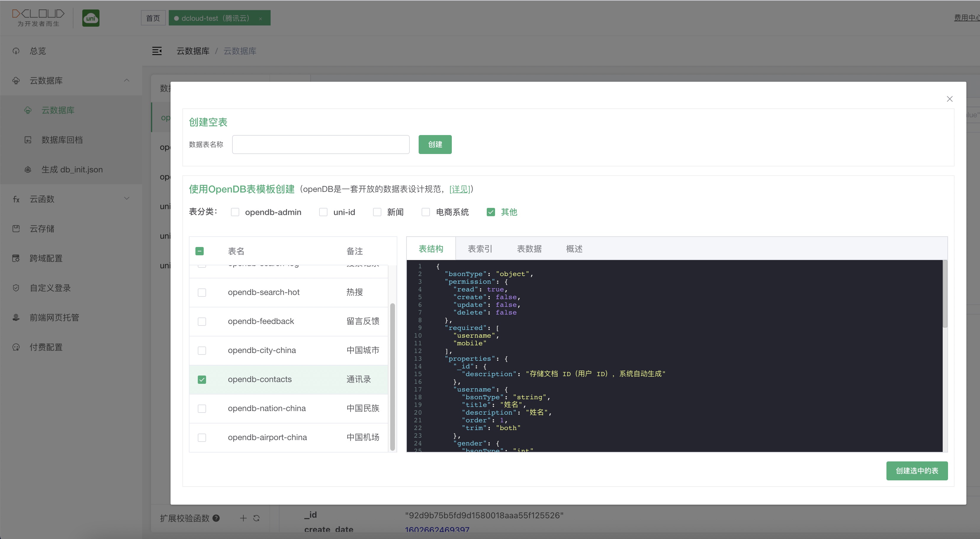
Task: Select opendb-feedback table name
Action: point(261,321)
